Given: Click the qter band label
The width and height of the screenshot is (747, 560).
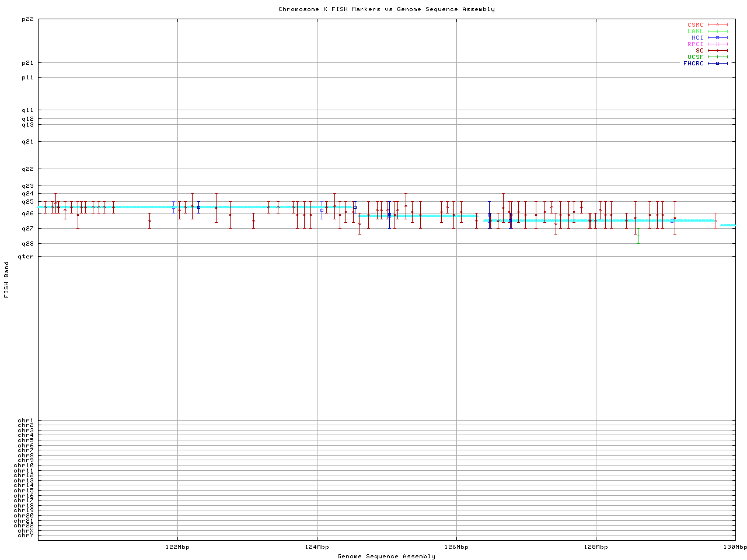Looking at the screenshot, I should tap(26, 257).
